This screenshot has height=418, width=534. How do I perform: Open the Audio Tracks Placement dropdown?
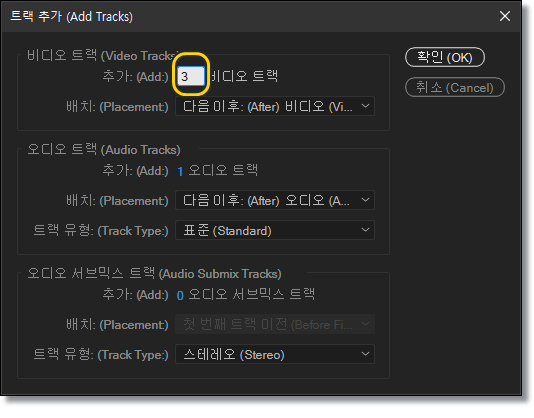275,200
